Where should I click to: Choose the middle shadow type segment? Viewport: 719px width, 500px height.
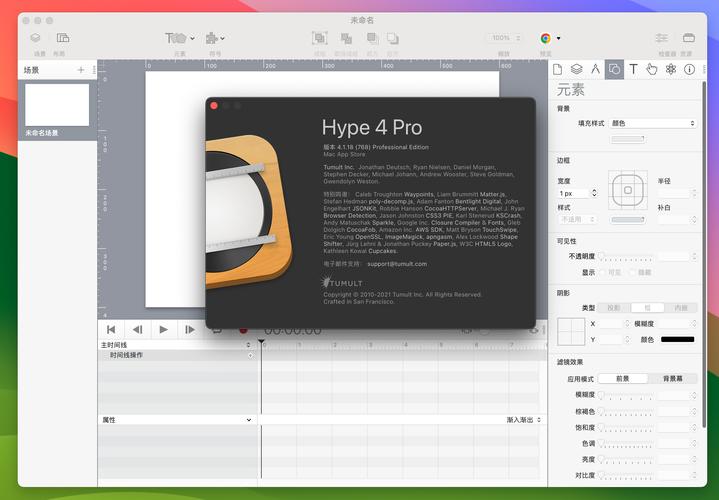pos(647,308)
